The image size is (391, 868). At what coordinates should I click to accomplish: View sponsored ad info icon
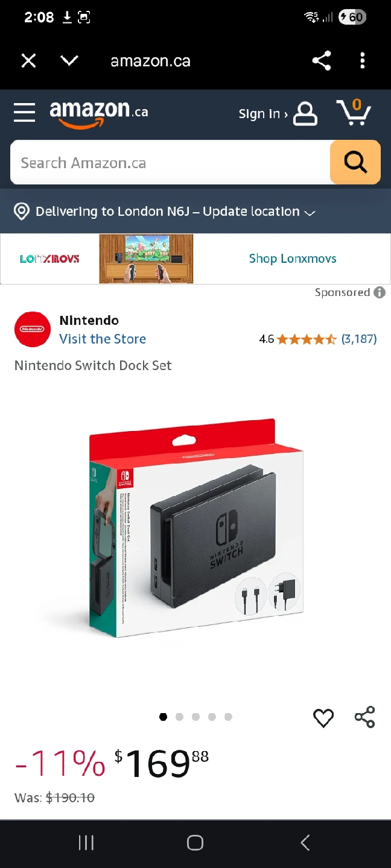tap(380, 292)
